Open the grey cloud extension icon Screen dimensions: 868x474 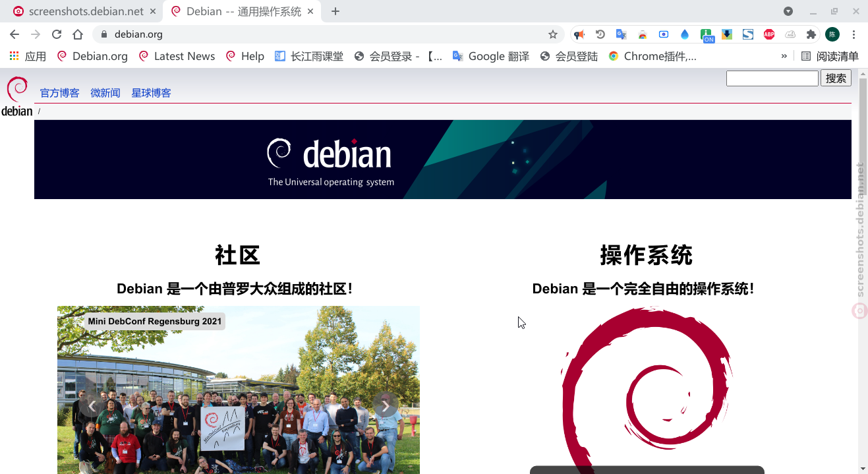(790, 34)
